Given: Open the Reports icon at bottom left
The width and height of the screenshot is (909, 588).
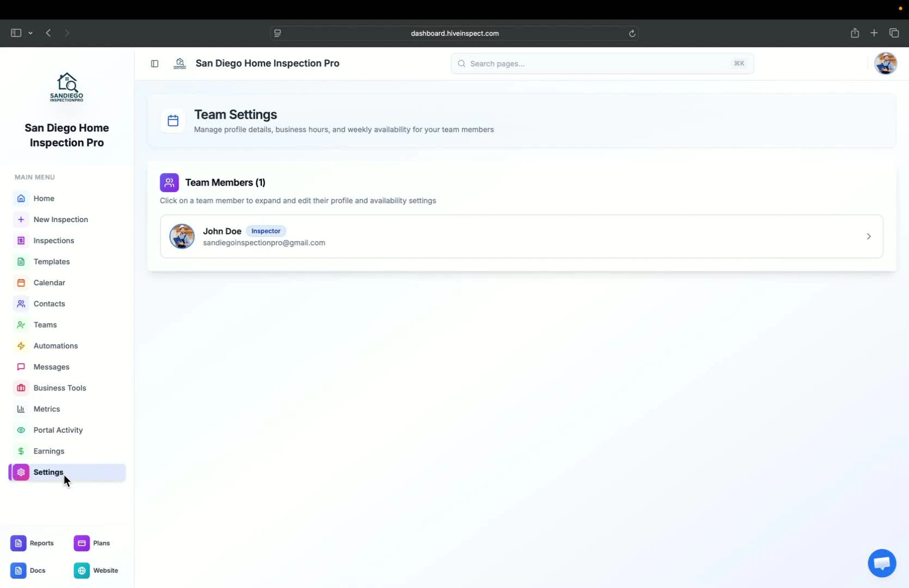Looking at the screenshot, I should pos(18,543).
